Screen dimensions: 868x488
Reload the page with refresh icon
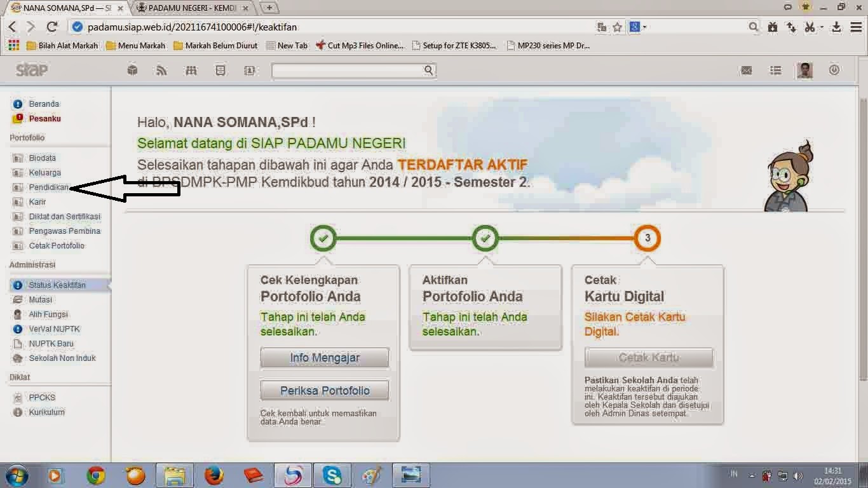pyautogui.click(x=52, y=27)
